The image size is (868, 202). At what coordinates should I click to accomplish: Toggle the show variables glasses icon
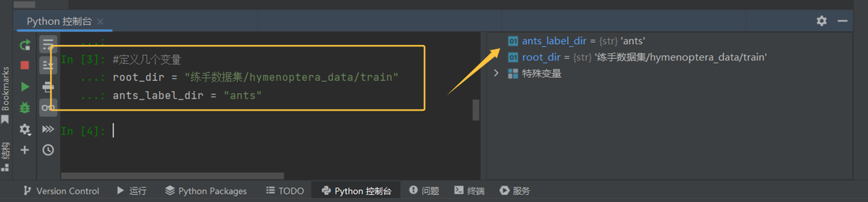(x=48, y=107)
